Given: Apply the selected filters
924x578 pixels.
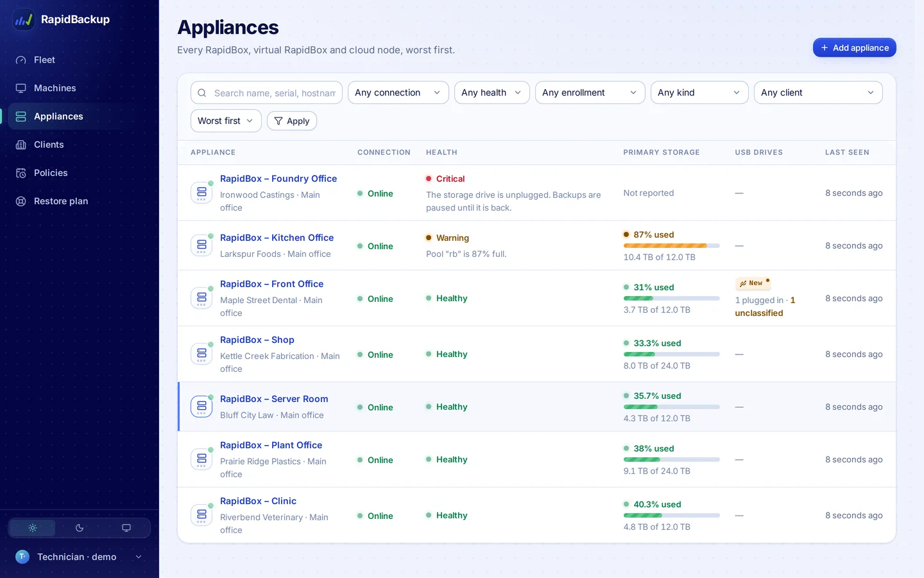Looking at the screenshot, I should point(292,121).
